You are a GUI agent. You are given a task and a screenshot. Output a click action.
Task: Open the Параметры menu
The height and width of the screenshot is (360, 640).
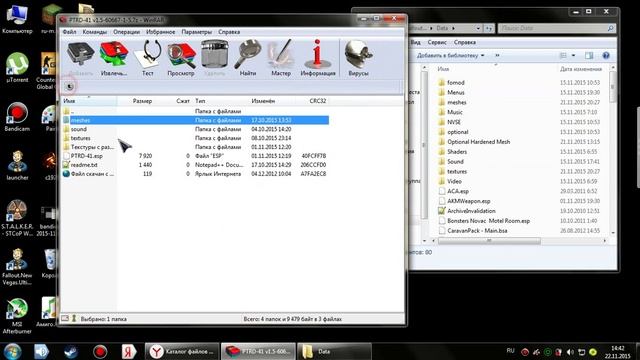point(197,32)
